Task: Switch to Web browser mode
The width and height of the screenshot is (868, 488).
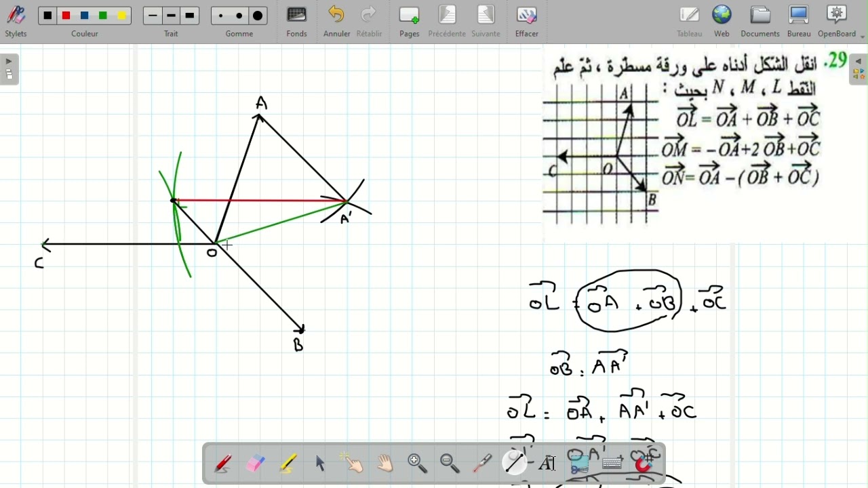Action: pyautogui.click(x=722, y=22)
